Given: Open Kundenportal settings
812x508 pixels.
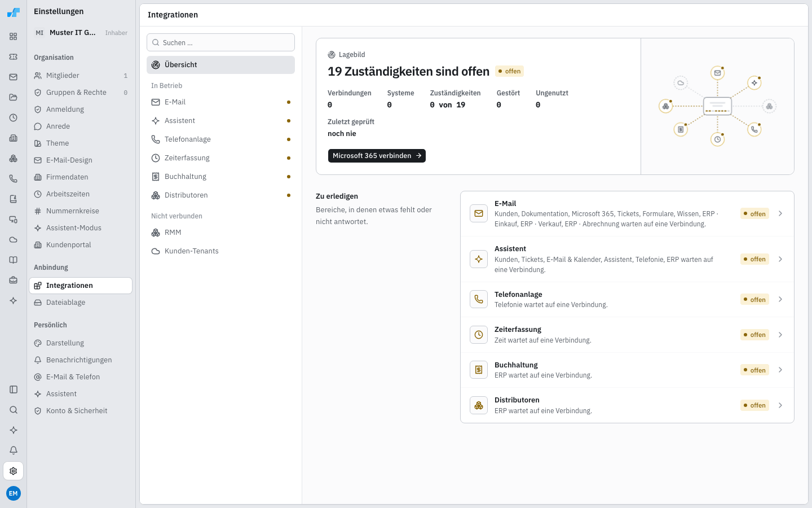Looking at the screenshot, I should click(81, 245).
